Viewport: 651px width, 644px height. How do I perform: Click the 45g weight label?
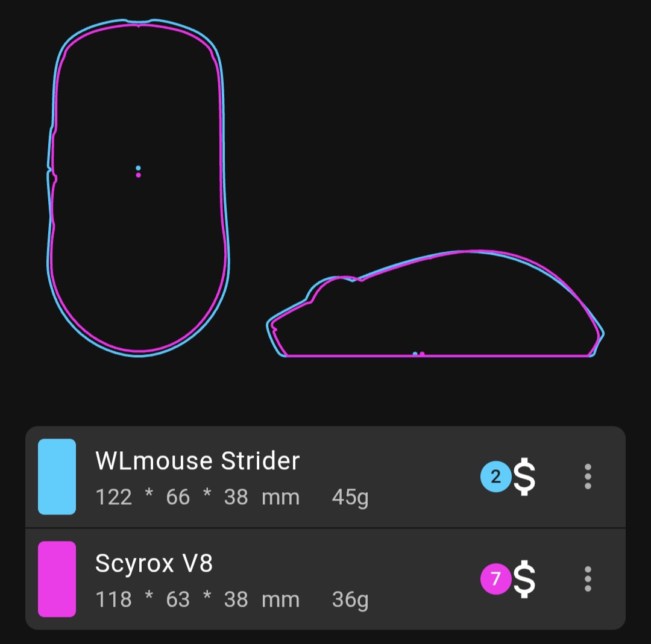pos(350,498)
